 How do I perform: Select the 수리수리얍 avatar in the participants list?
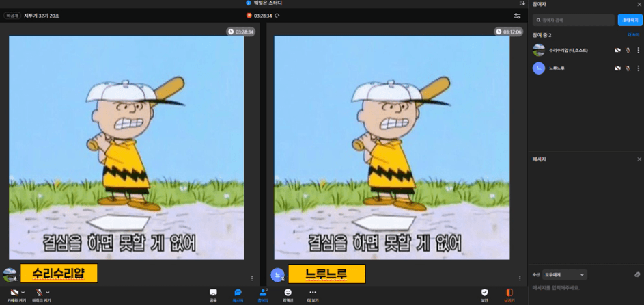coord(539,50)
